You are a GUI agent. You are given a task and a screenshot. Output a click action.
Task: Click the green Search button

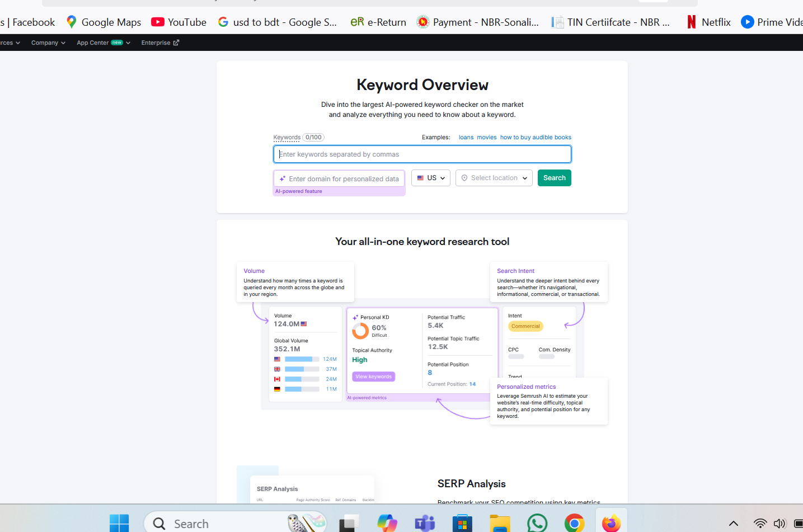pyautogui.click(x=555, y=178)
